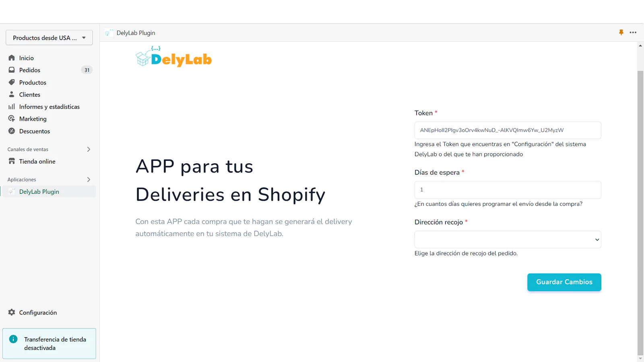Pin the DelyLab Plugin app
The image size is (644, 362).
(621, 33)
